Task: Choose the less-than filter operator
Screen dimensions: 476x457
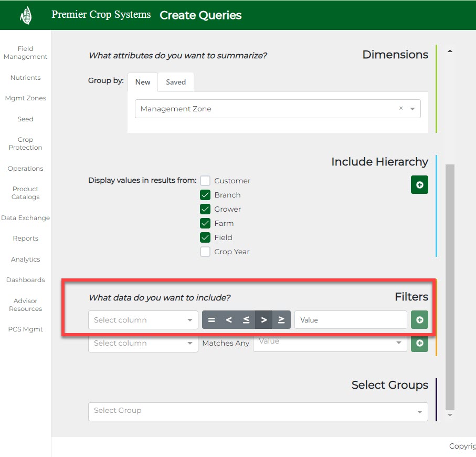Action: click(x=229, y=320)
